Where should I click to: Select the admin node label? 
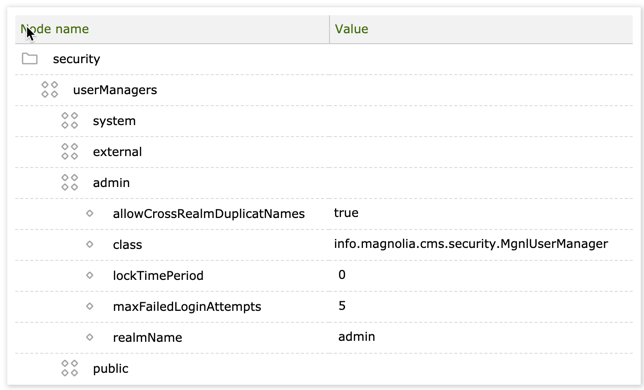111,183
